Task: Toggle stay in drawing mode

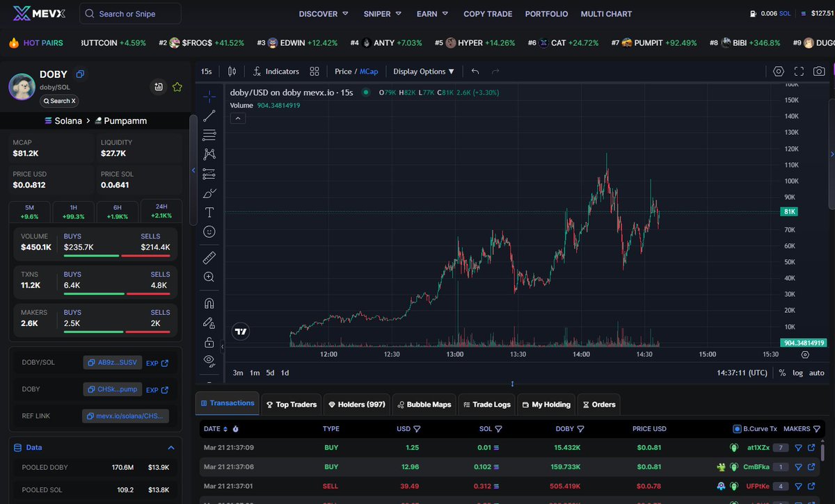Action: [209, 323]
